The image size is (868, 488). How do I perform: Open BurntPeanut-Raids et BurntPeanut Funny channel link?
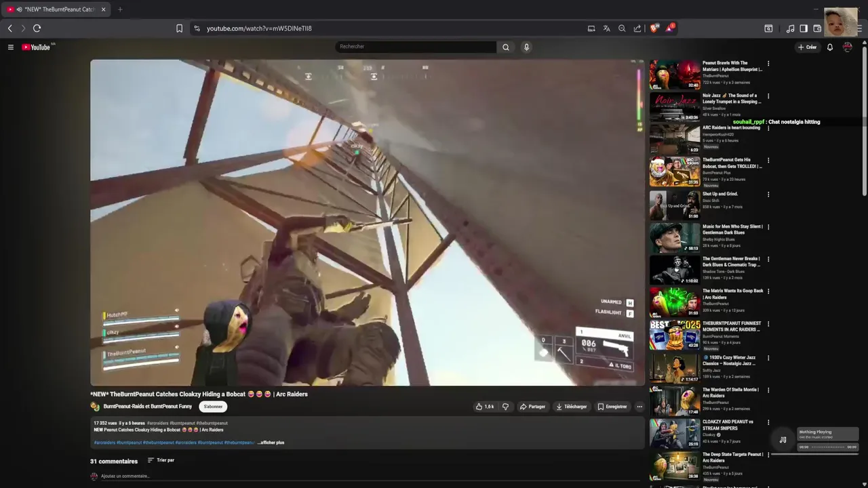(147, 407)
